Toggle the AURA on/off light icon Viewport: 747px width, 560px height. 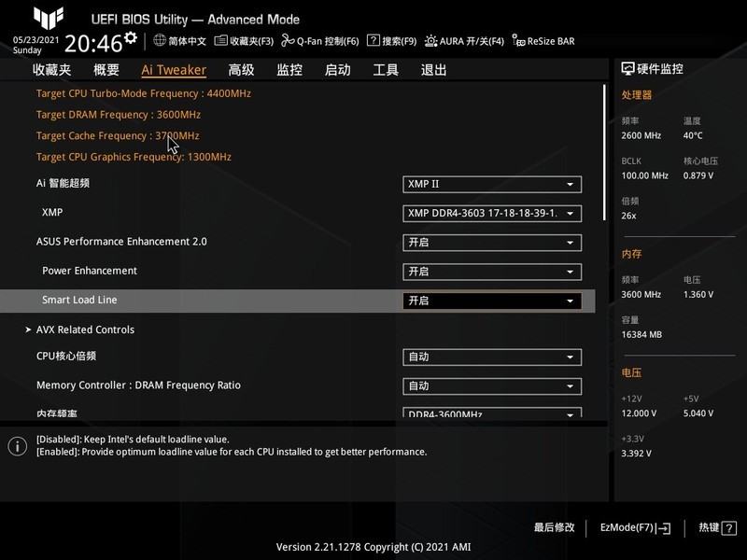[x=430, y=40]
